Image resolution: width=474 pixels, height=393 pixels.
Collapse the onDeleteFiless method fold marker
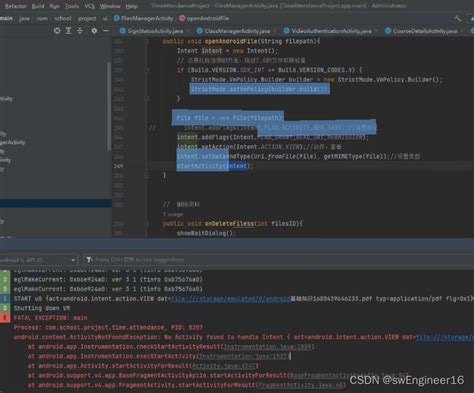pyautogui.click(x=146, y=224)
